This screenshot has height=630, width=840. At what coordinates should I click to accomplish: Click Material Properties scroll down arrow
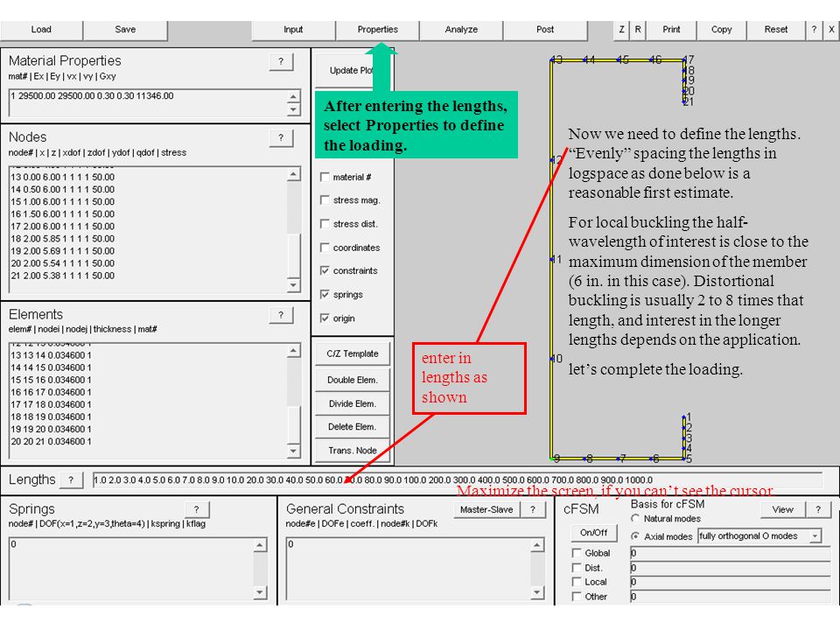point(294,110)
